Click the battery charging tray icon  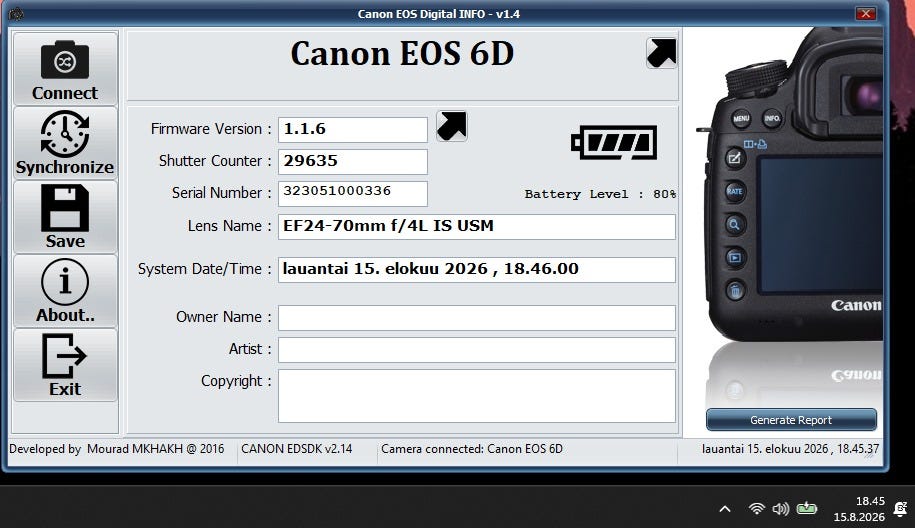(806, 508)
